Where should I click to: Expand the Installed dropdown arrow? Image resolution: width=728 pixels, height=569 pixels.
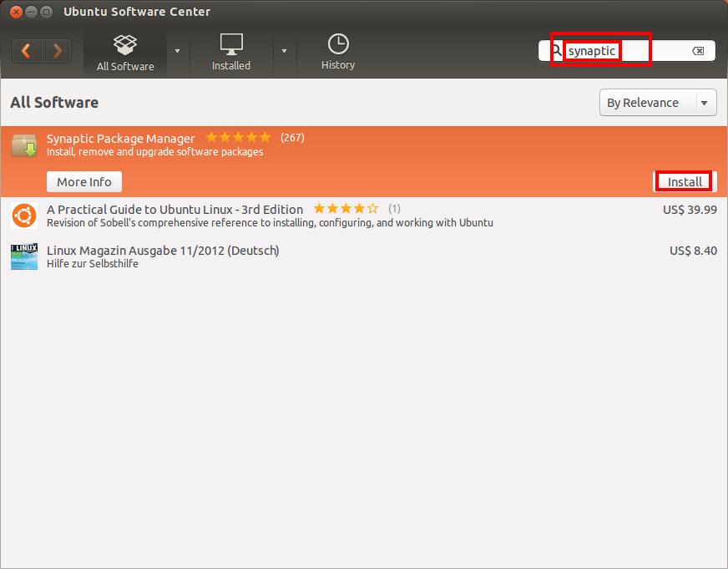[284, 51]
